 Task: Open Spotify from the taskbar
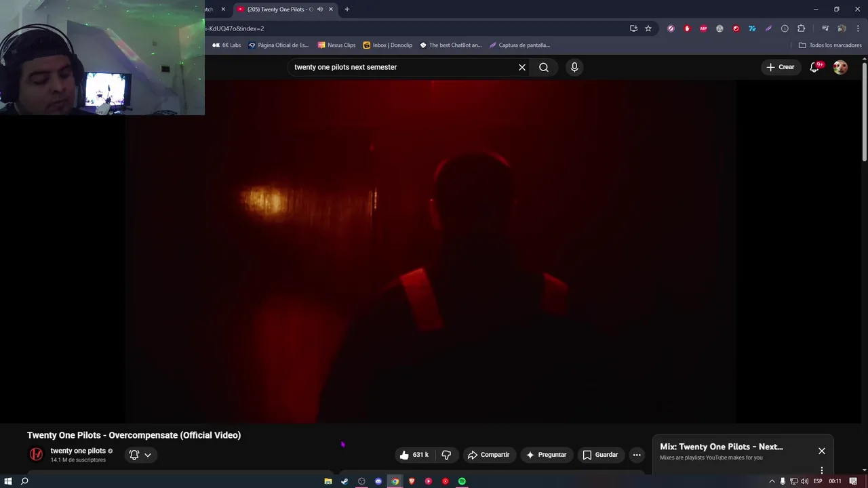pos(462,481)
